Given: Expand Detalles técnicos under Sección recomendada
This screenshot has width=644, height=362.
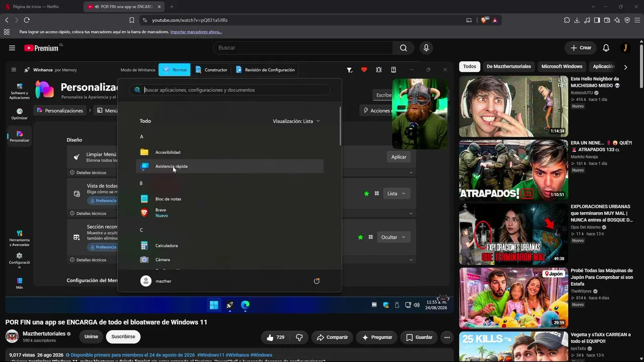Looking at the screenshot, I should pyautogui.click(x=242, y=260).
